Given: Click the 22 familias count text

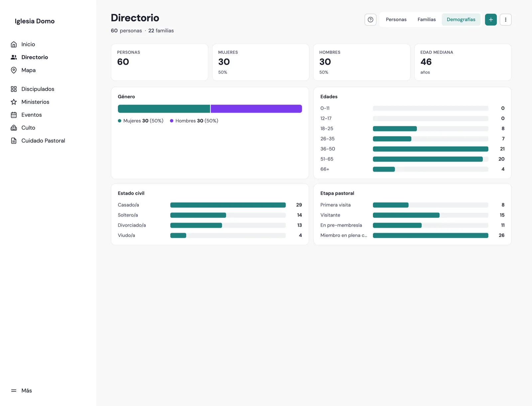Looking at the screenshot, I should [161, 31].
